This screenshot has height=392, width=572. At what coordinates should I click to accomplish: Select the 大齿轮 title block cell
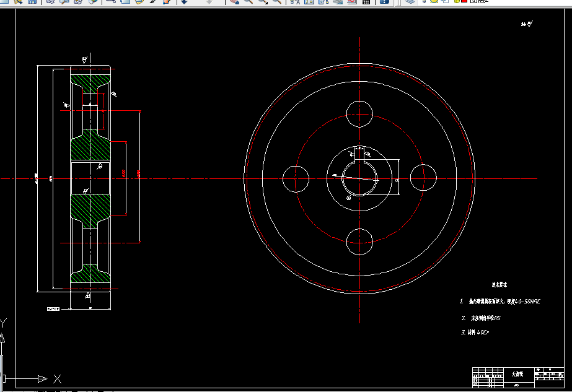coord(517,374)
